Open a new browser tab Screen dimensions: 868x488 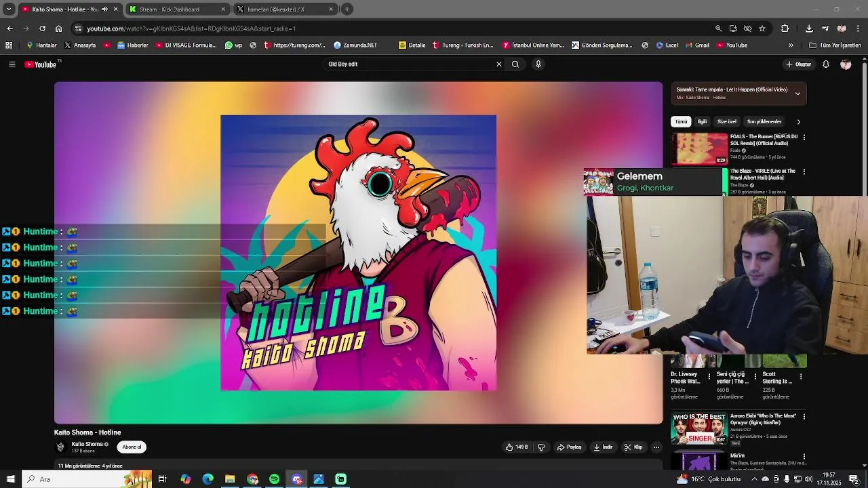[x=347, y=9]
